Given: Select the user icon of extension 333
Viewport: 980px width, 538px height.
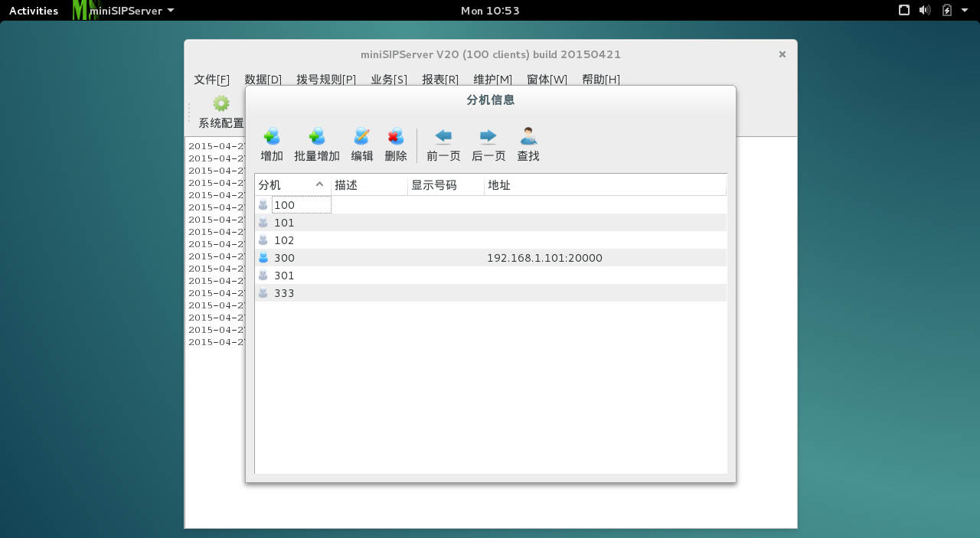Looking at the screenshot, I should 263,293.
